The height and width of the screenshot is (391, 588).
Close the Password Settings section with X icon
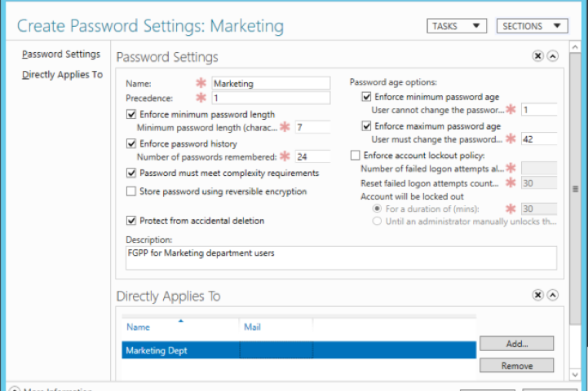click(x=537, y=56)
